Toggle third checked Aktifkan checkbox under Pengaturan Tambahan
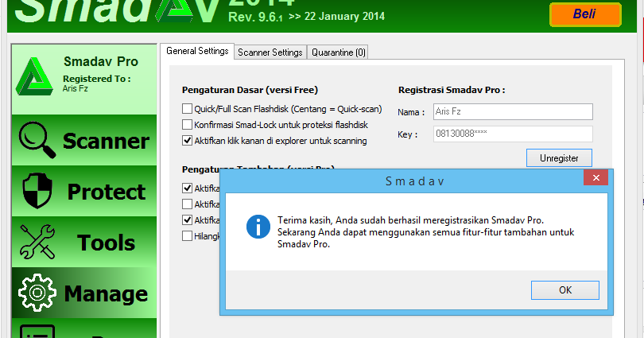Viewport: 644px width, 338px height. pyautogui.click(x=188, y=220)
